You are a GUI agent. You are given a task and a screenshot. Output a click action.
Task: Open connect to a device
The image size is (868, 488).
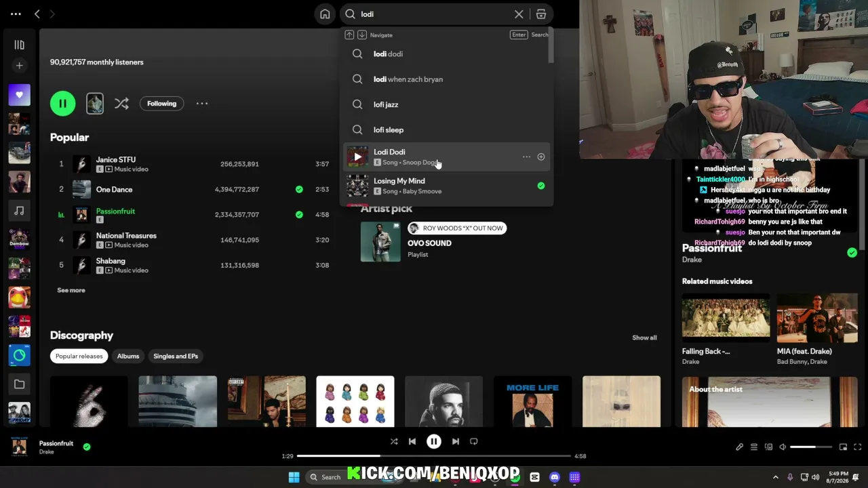(768, 447)
